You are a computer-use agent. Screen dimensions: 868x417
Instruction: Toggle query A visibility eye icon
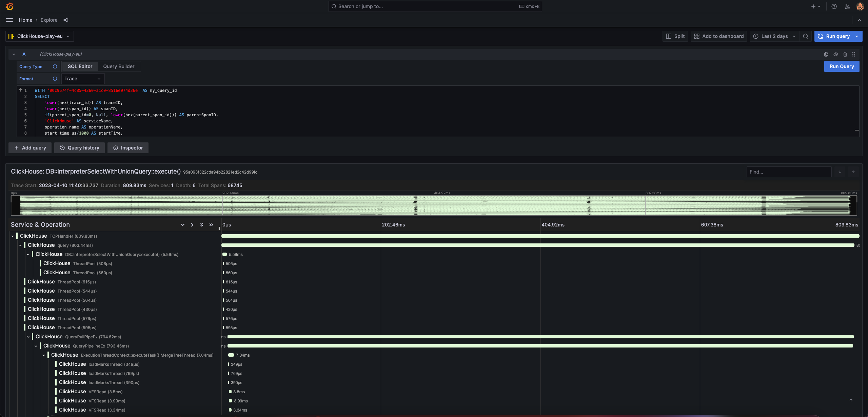click(835, 54)
